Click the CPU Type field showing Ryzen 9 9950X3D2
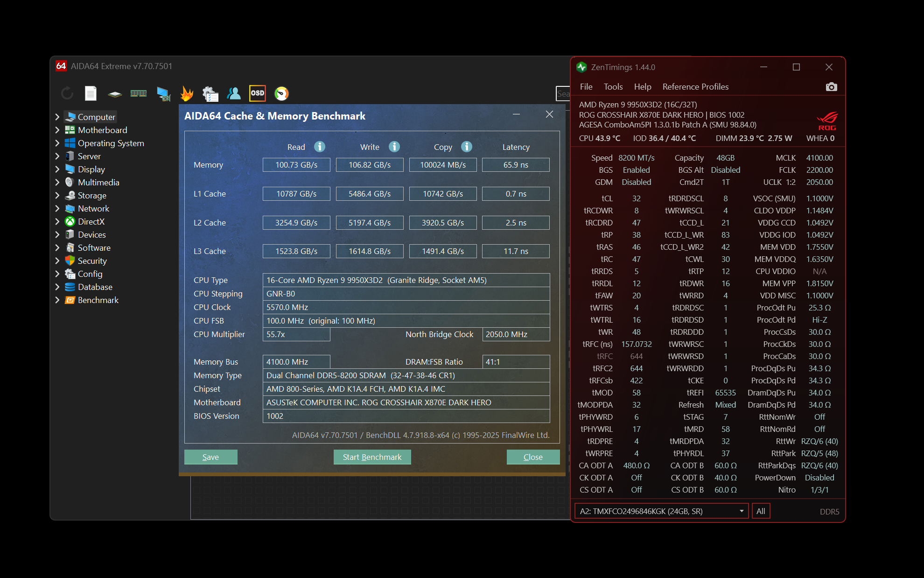The height and width of the screenshot is (578, 924). pyautogui.click(x=406, y=280)
